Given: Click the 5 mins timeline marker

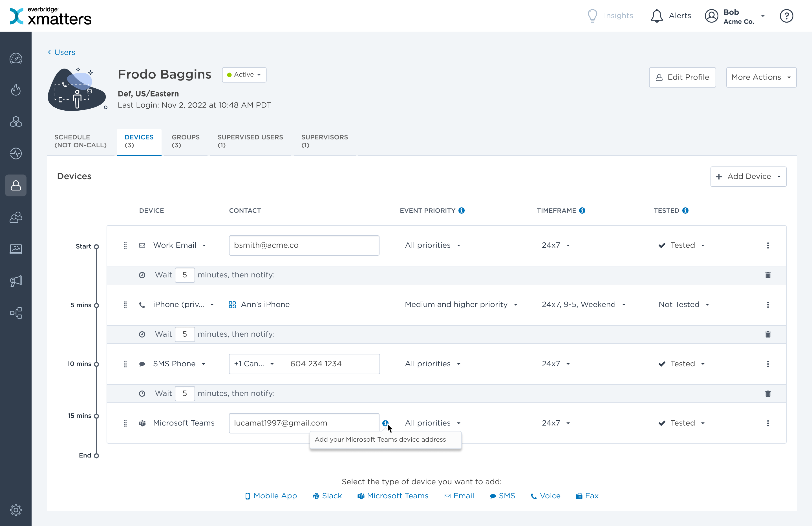Looking at the screenshot, I should [x=96, y=305].
